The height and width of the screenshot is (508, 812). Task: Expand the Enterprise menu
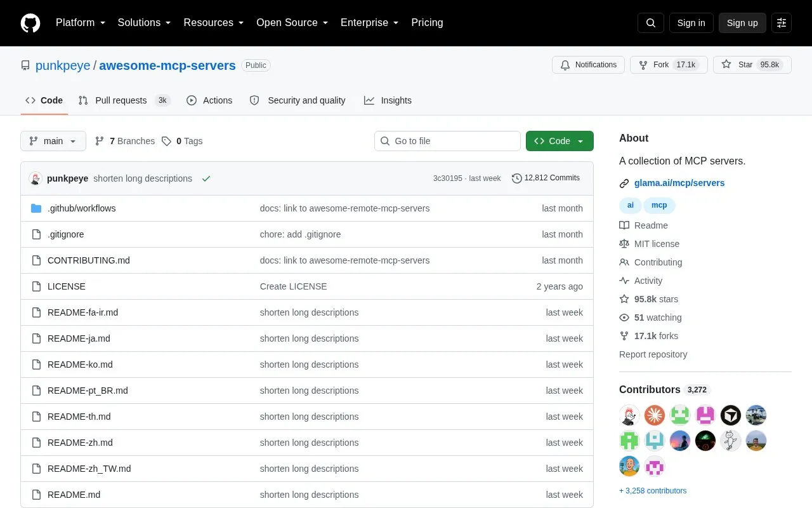[370, 23]
